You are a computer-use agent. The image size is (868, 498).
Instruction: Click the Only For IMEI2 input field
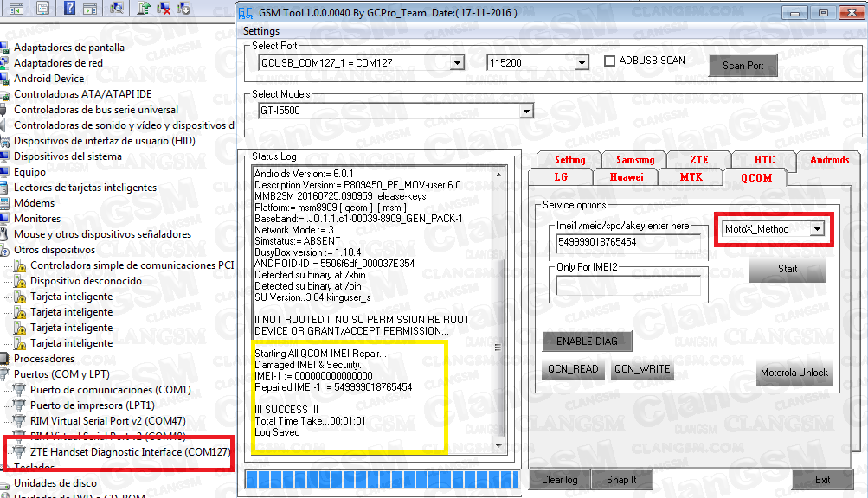click(x=627, y=286)
